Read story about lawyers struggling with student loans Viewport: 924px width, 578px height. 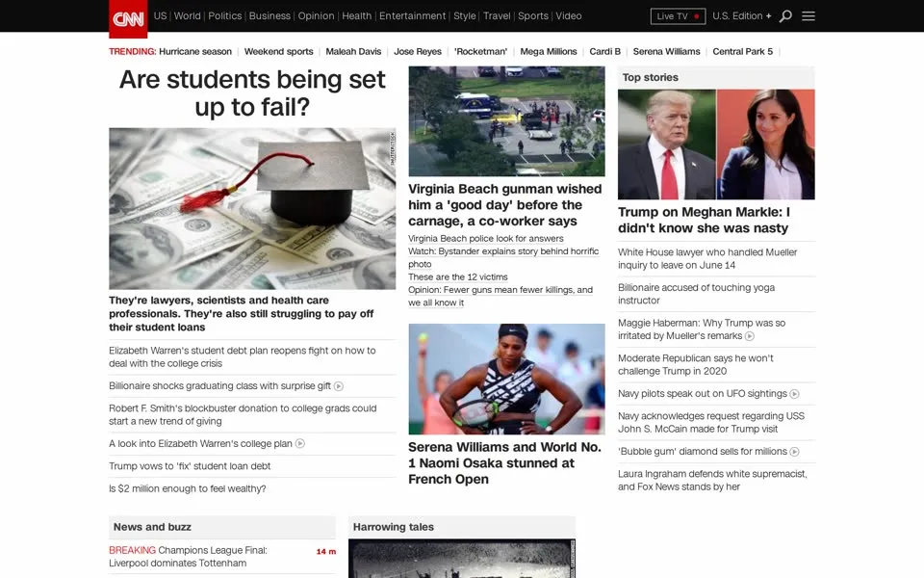[x=241, y=314]
